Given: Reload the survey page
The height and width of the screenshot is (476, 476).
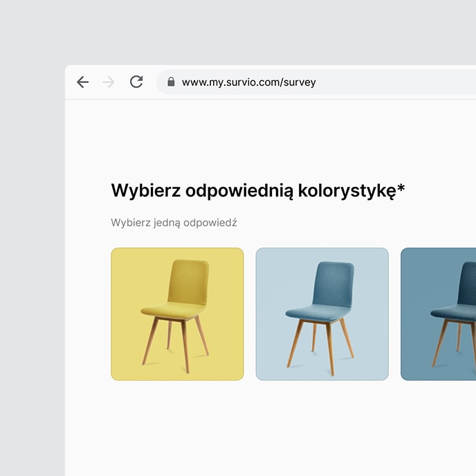Looking at the screenshot, I should point(136,82).
